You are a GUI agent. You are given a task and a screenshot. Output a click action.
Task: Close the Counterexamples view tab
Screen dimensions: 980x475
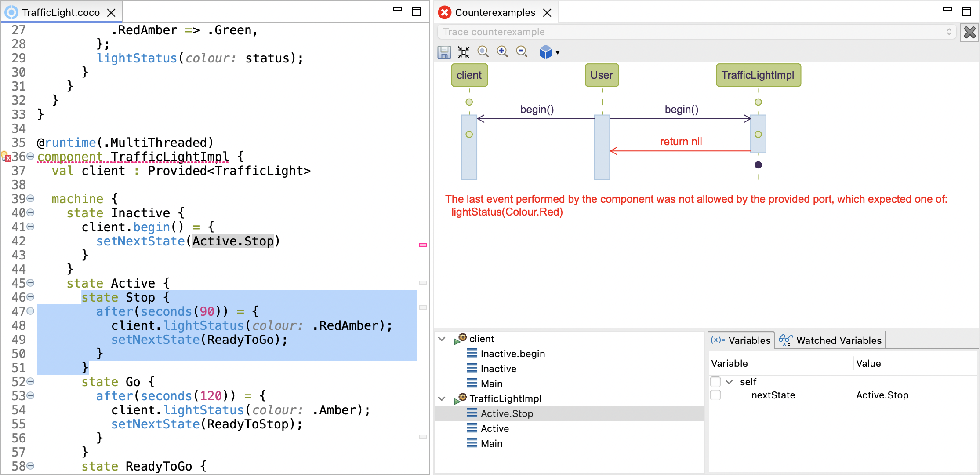[x=547, y=13]
